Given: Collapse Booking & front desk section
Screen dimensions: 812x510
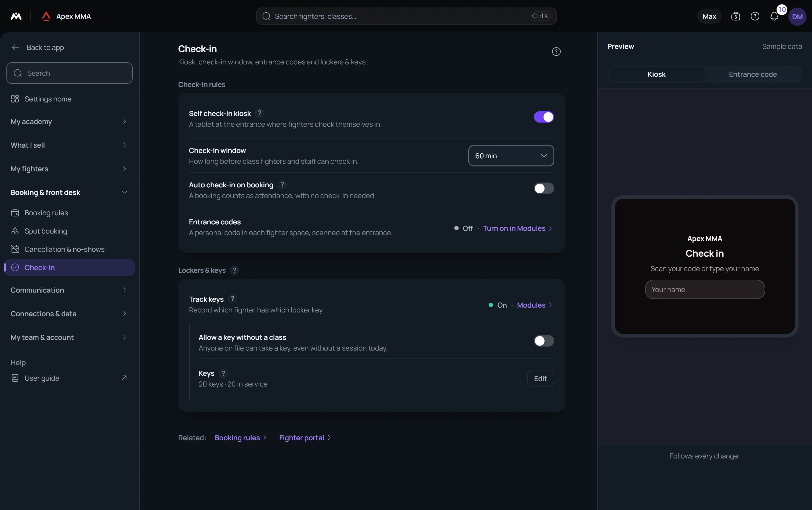Looking at the screenshot, I should (70, 192).
